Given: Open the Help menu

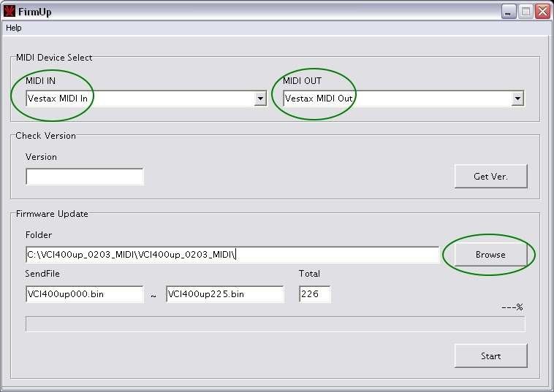Looking at the screenshot, I should click(14, 28).
